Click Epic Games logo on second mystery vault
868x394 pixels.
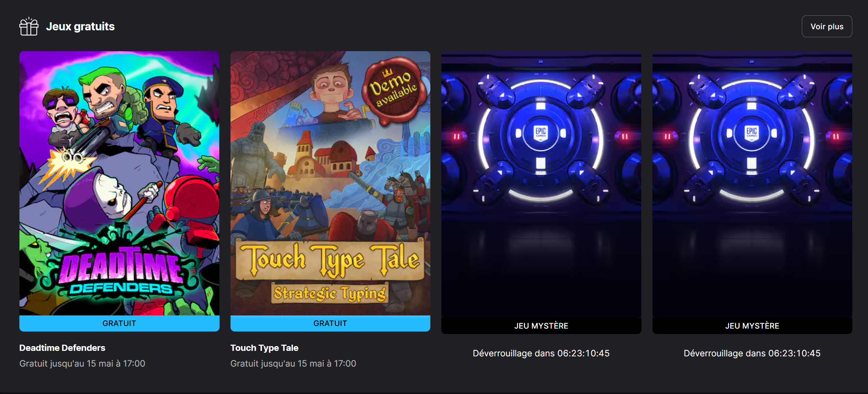click(x=751, y=133)
